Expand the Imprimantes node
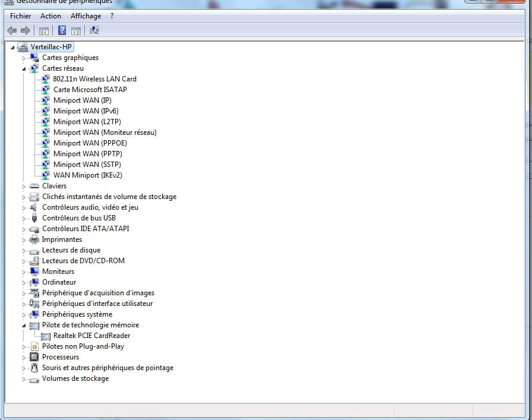 24,240
